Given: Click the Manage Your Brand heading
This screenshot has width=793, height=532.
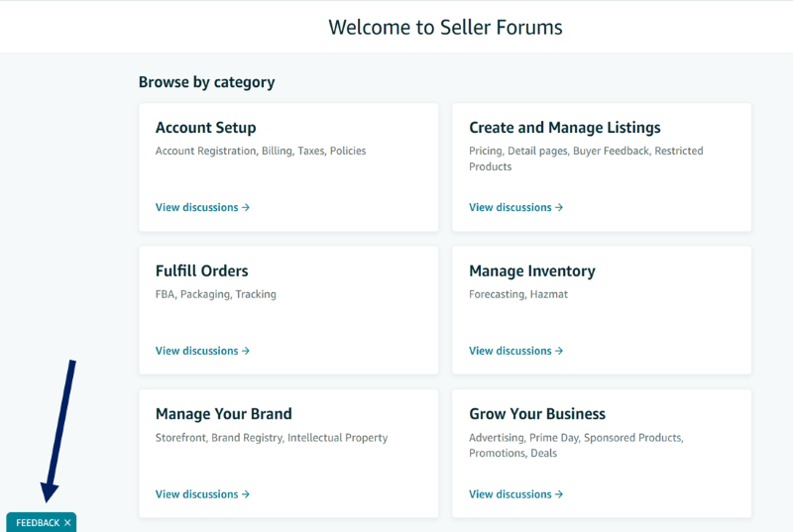Looking at the screenshot, I should click(224, 414).
